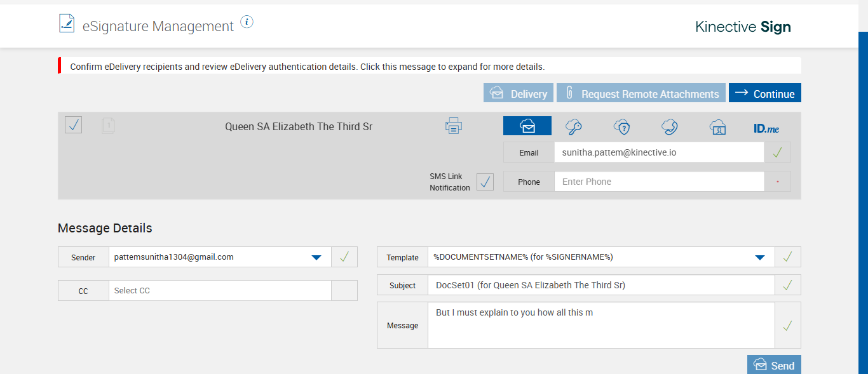Screen dimensions: 868x374
Task: Click the printer icon for Queen SA Elizabeth
Action: pos(453,126)
